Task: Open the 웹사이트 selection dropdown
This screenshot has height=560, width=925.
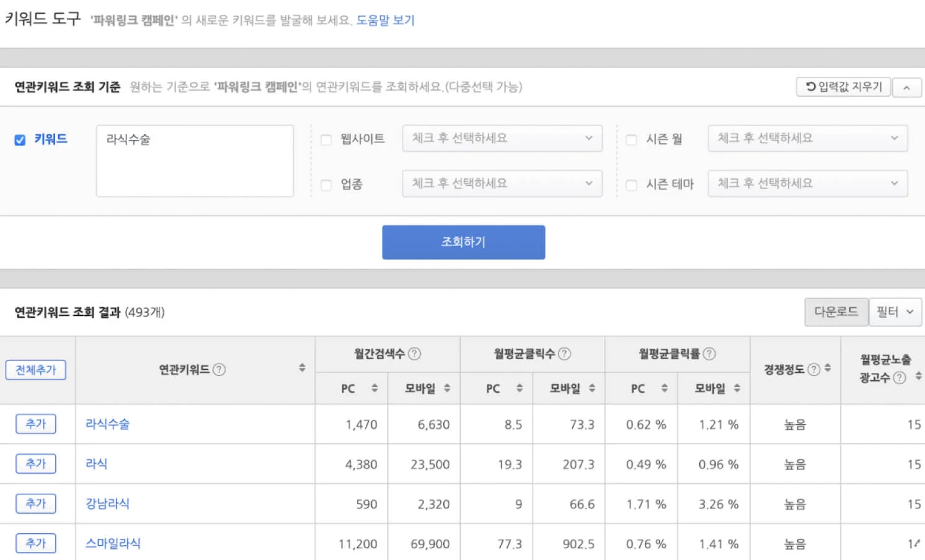Action: click(502, 138)
